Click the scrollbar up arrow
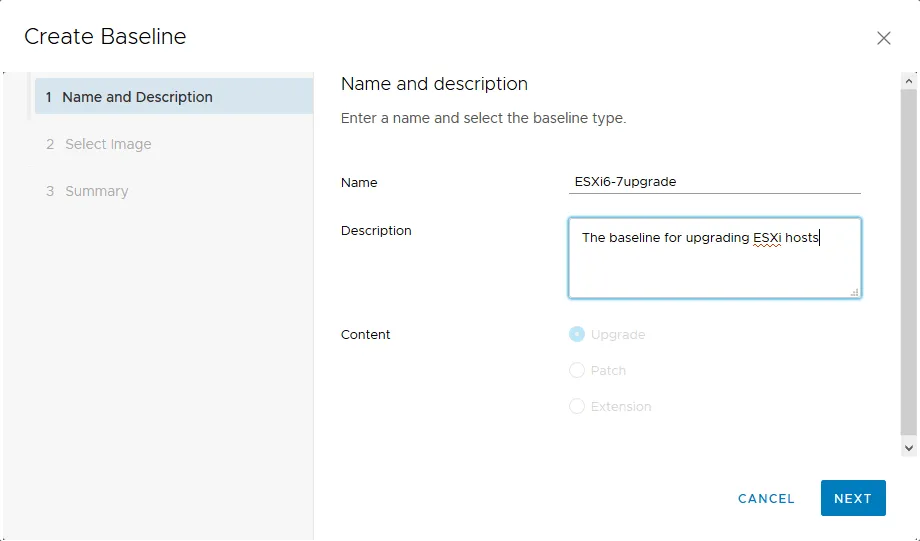Viewport: 920px width, 541px height. (x=909, y=81)
